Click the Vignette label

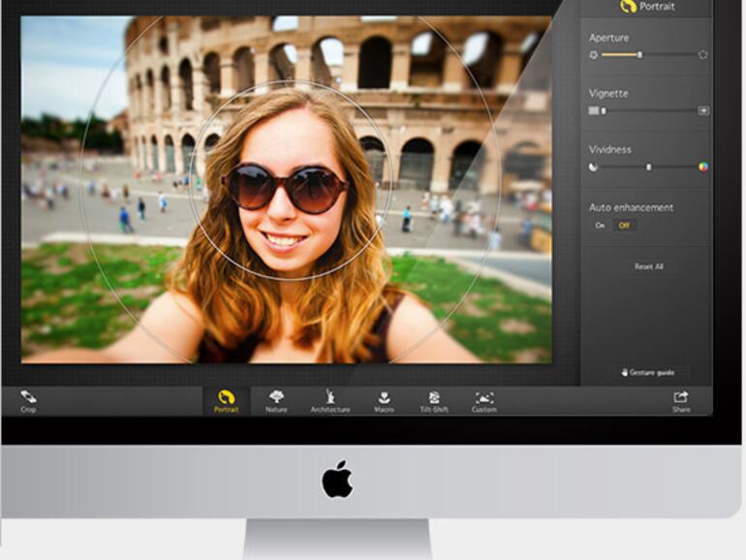point(608,93)
